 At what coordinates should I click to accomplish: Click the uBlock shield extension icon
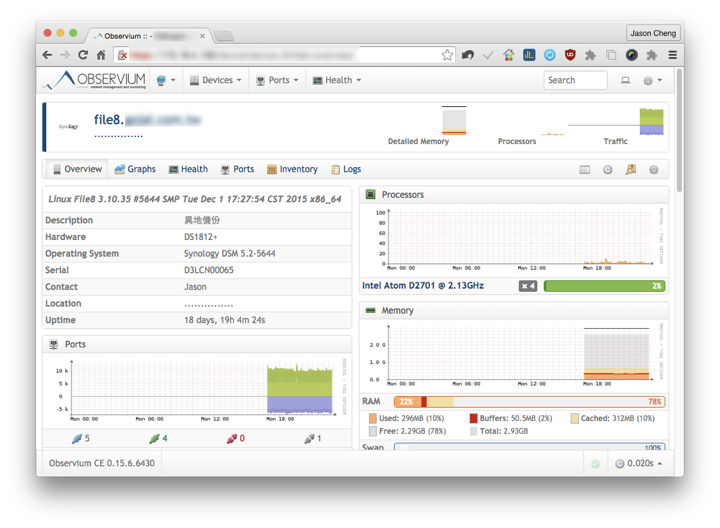[x=569, y=55]
